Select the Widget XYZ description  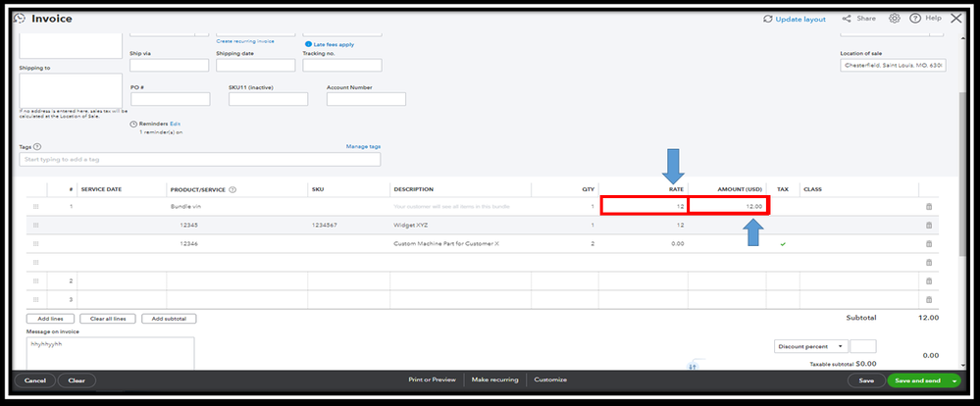[x=411, y=225]
